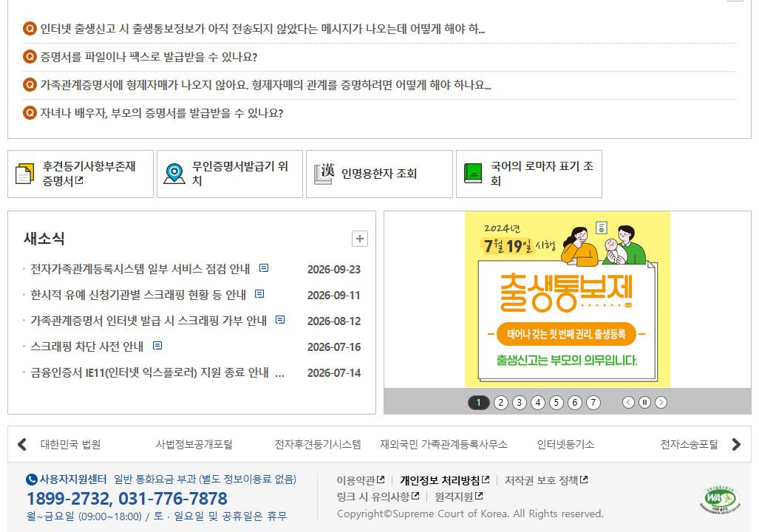Click the green book icon for romanization lookup
Image resolution: width=759 pixels, height=532 pixels.
[473, 174]
